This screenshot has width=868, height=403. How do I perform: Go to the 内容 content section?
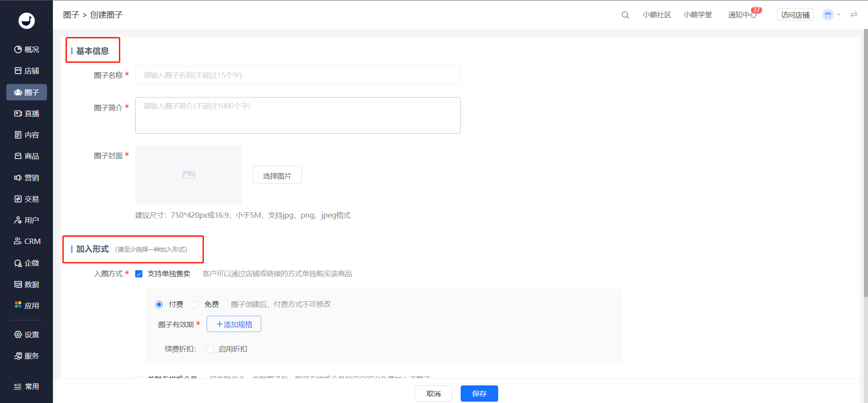[x=27, y=135]
